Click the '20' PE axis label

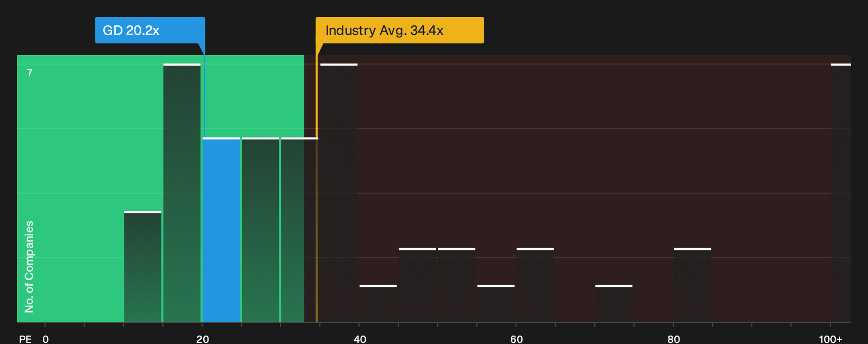tap(203, 339)
